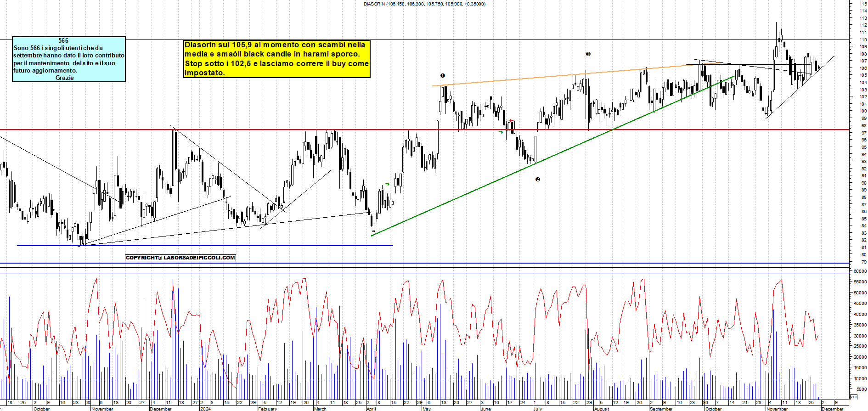Click the 81 price label on the right axis

coord(864,248)
